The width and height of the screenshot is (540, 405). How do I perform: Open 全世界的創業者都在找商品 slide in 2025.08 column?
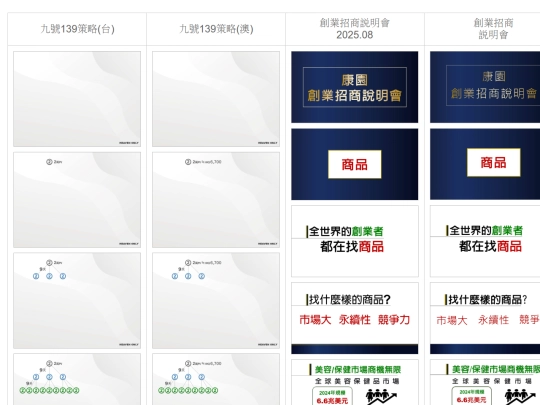(x=355, y=241)
